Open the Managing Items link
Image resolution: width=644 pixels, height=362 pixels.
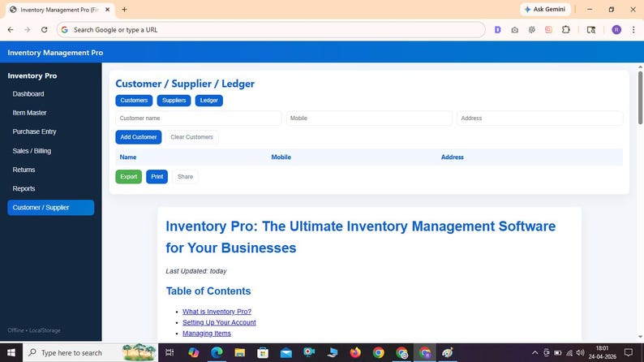tap(207, 334)
